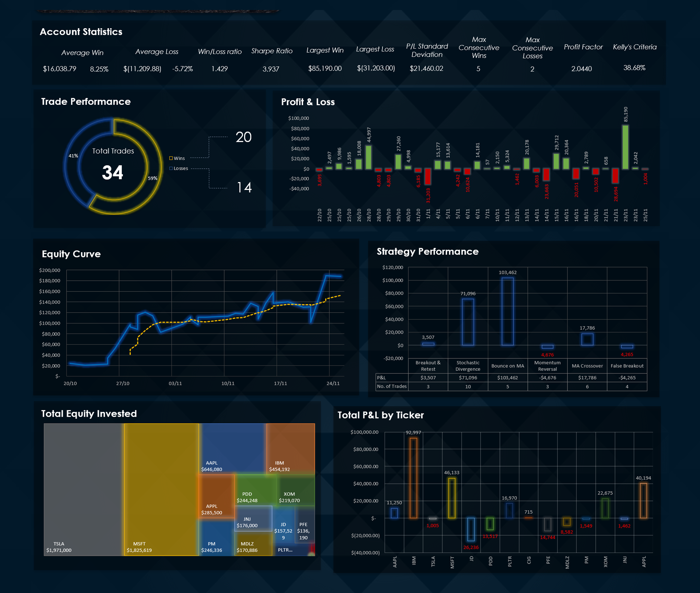Click the AAPL $646,080 treemap tile
This screenshot has height=593, width=700.
tap(232, 449)
